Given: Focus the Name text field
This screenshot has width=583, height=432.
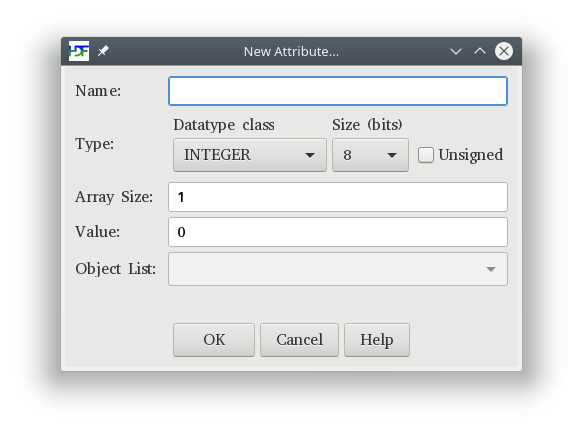Looking at the screenshot, I should click(x=338, y=91).
